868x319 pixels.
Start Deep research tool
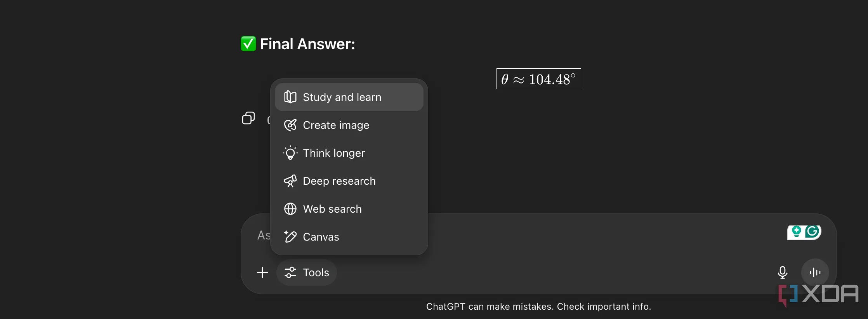[x=349, y=181]
